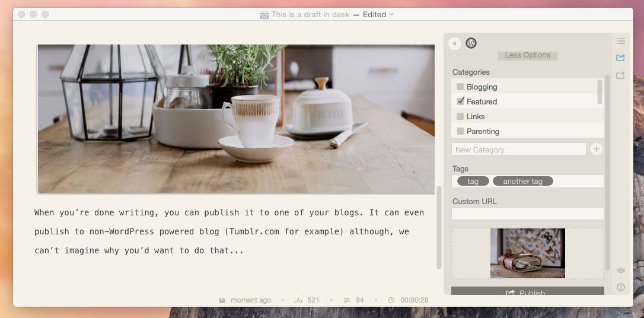Click the minimize window button
The image size is (644, 318).
pyautogui.click(x=33, y=14)
